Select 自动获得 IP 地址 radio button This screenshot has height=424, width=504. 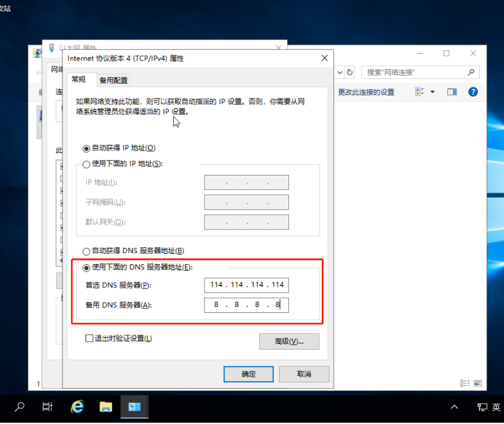pos(86,148)
